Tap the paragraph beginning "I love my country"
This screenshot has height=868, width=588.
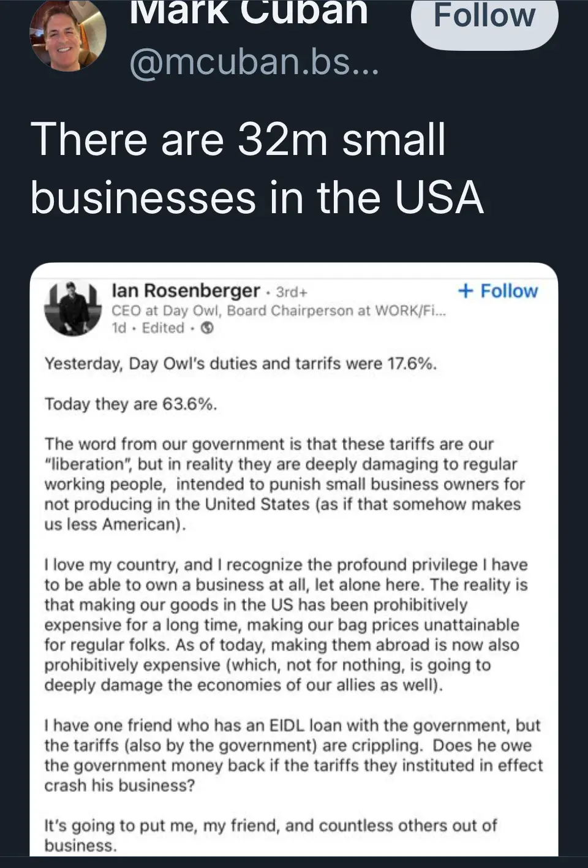tap(286, 625)
